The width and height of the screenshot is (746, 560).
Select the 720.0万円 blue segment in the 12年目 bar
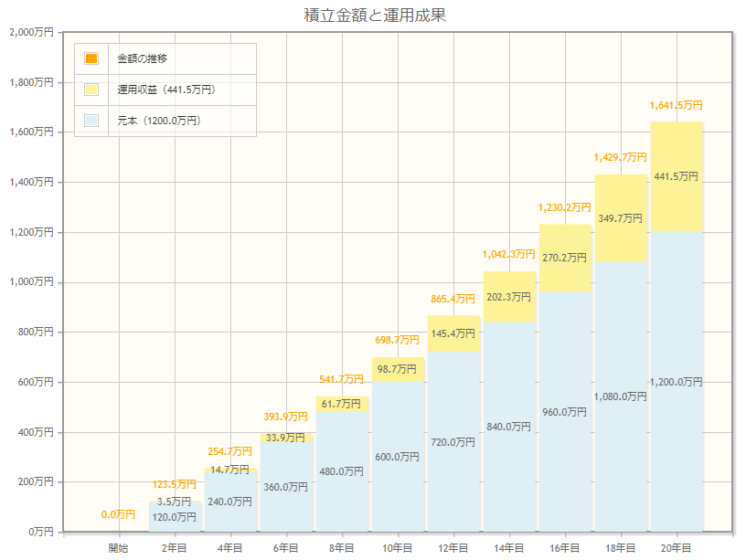point(453,442)
